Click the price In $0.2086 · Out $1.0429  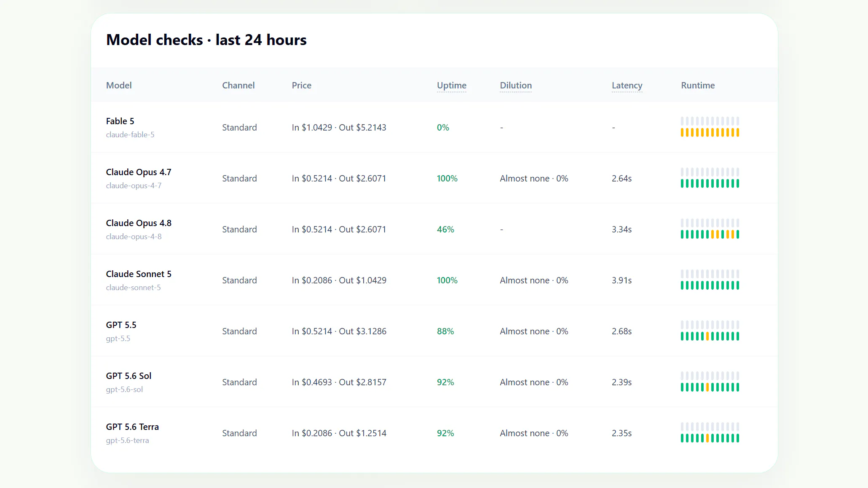click(x=339, y=280)
